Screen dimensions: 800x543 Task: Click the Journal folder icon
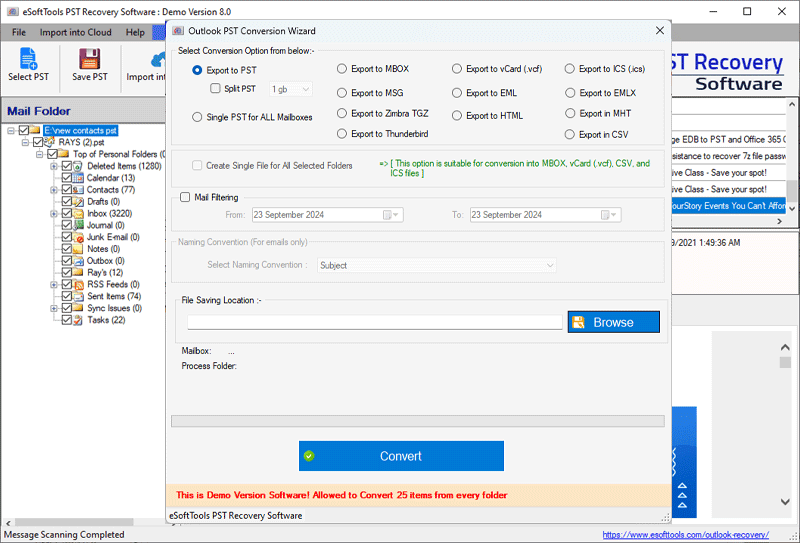point(78,225)
